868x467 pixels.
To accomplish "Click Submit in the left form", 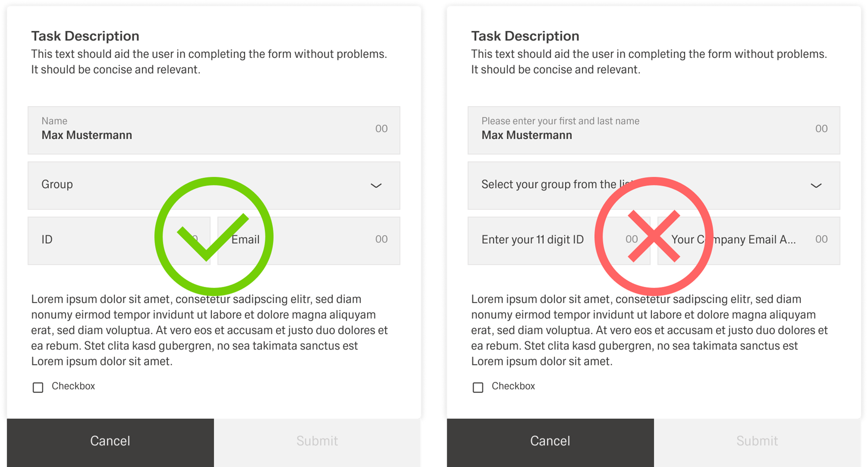I will 317,441.
